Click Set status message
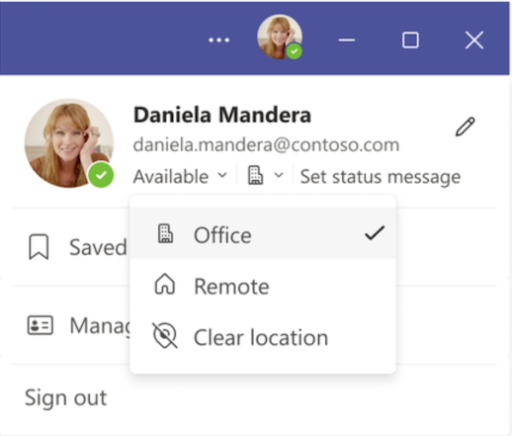This screenshot has height=436, width=512. [x=380, y=177]
